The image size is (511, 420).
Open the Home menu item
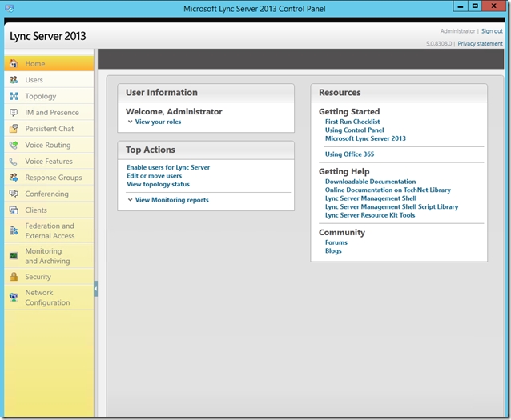[49, 63]
